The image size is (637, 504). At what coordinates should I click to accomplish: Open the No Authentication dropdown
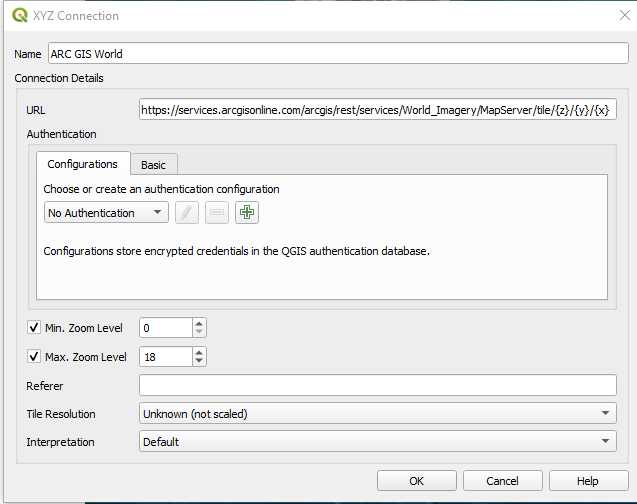106,213
